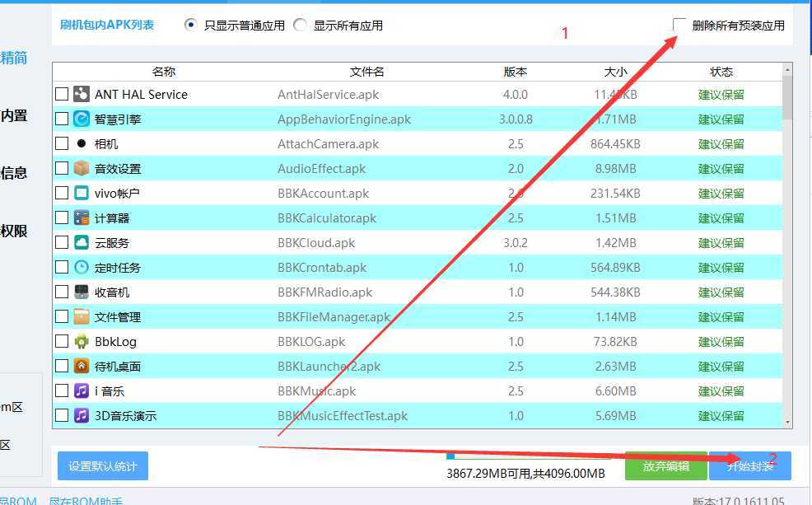Click the 待机桌面 home icon
812x505 pixels.
click(x=82, y=367)
